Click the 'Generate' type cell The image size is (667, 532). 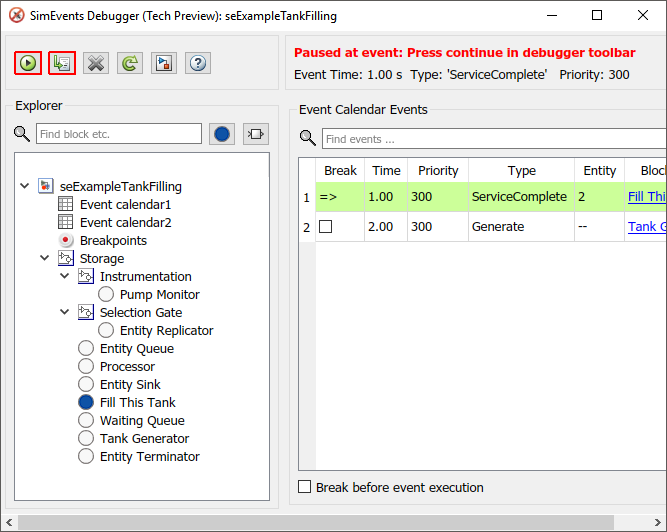point(521,227)
